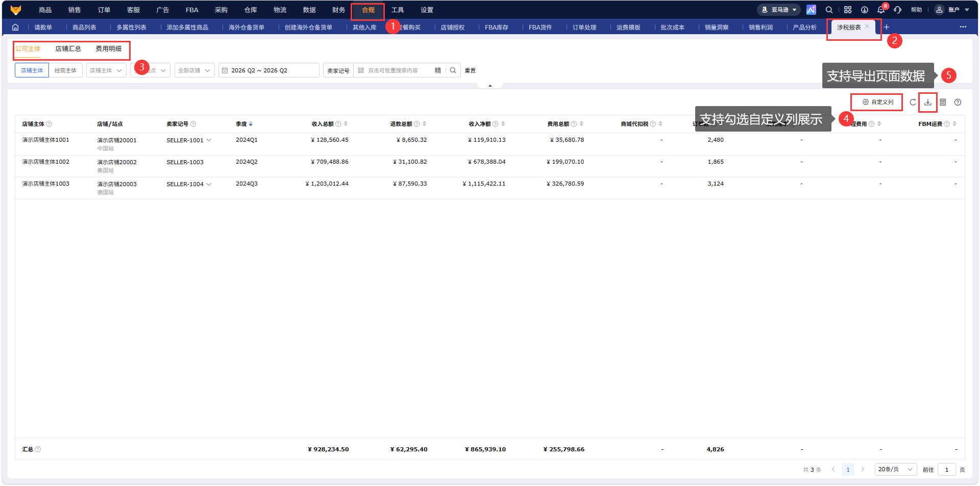Image resolution: width=980 pixels, height=486 pixels.
Task: Add a new tab with the plus icon
Action: point(887,27)
